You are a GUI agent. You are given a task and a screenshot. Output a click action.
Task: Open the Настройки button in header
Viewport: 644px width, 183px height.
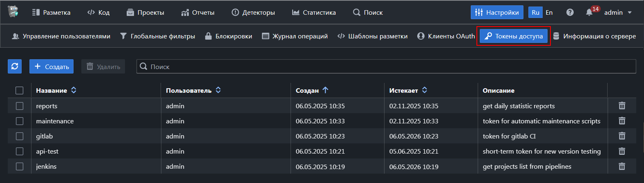(x=497, y=12)
